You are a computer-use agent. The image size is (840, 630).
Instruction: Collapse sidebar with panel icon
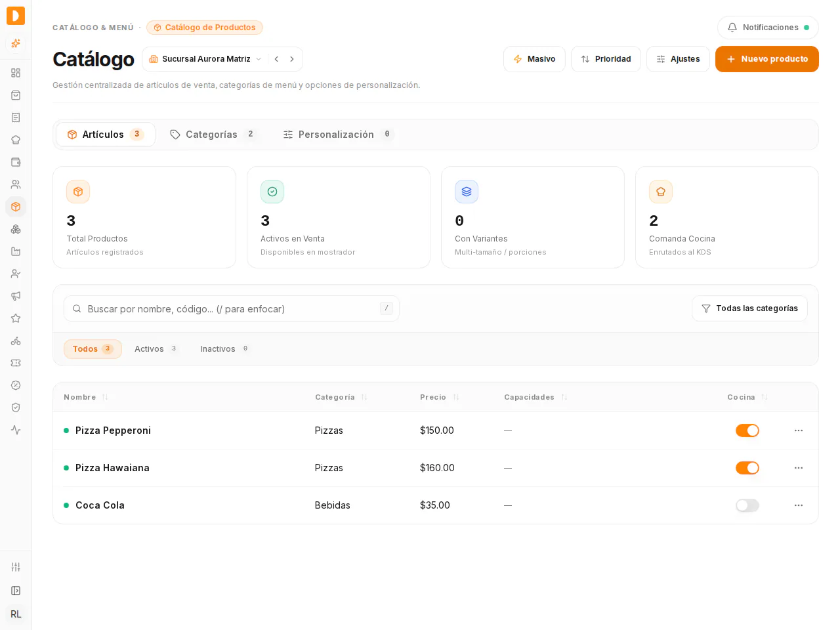(16, 591)
